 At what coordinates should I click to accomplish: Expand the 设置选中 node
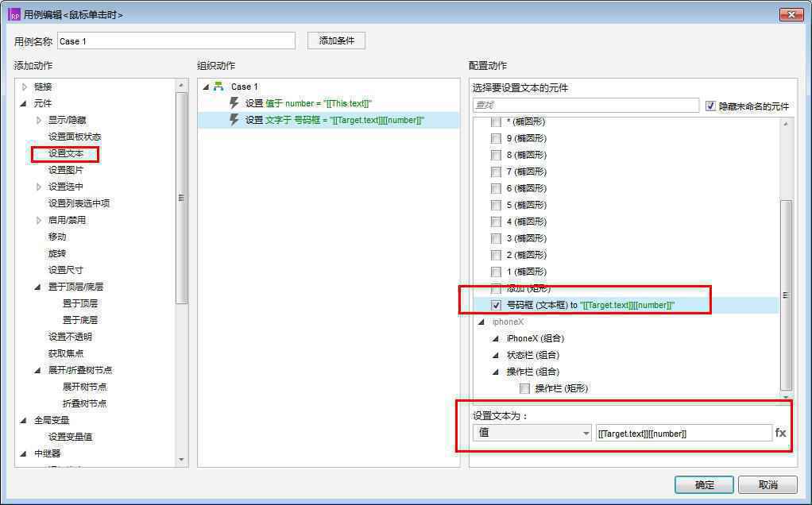[x=39, y=187]
